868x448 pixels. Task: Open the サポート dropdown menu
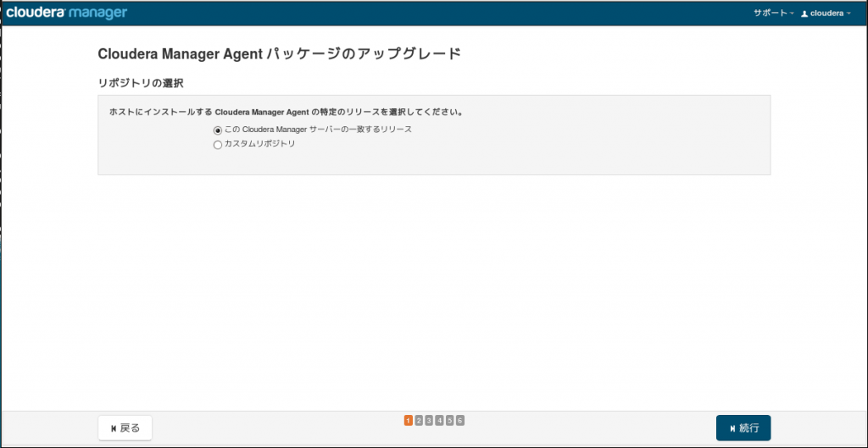(x=773, y=14)
